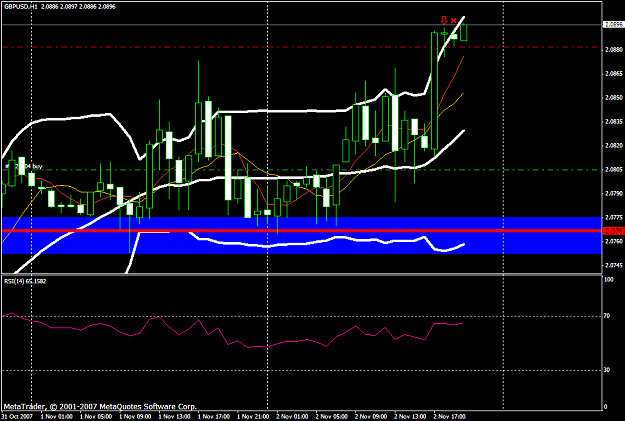This screenshot has height=421, width=625.
Task: Select the green dash-dot buy order line
Action: [302, 170]
